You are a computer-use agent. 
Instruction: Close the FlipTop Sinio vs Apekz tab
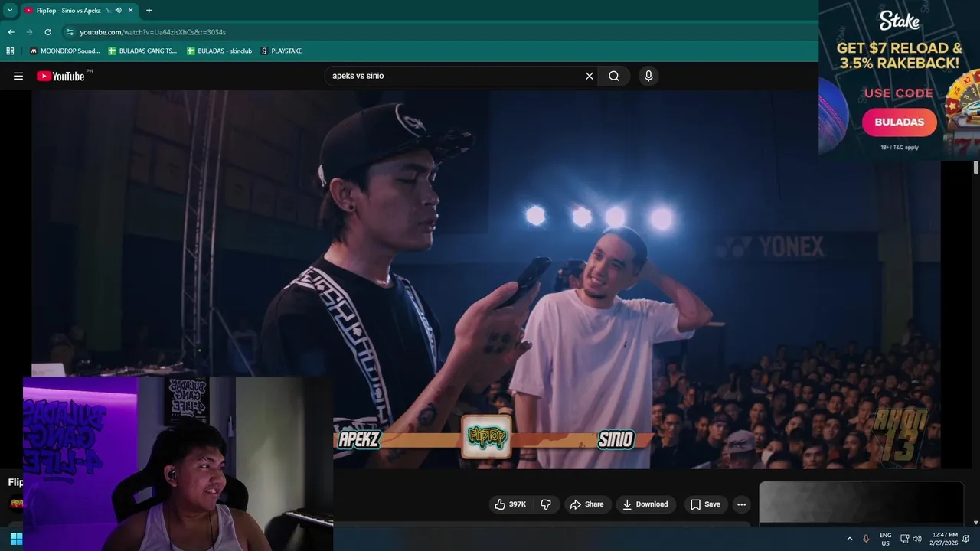(x=131, y=11)
